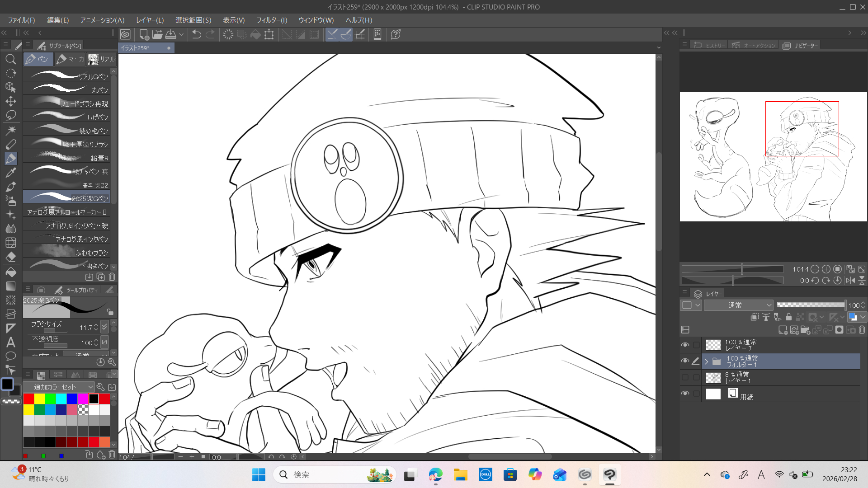Toggle visibility of 用紙 paper layer
The width and height of the screenshot is (868, 488).
685,394
